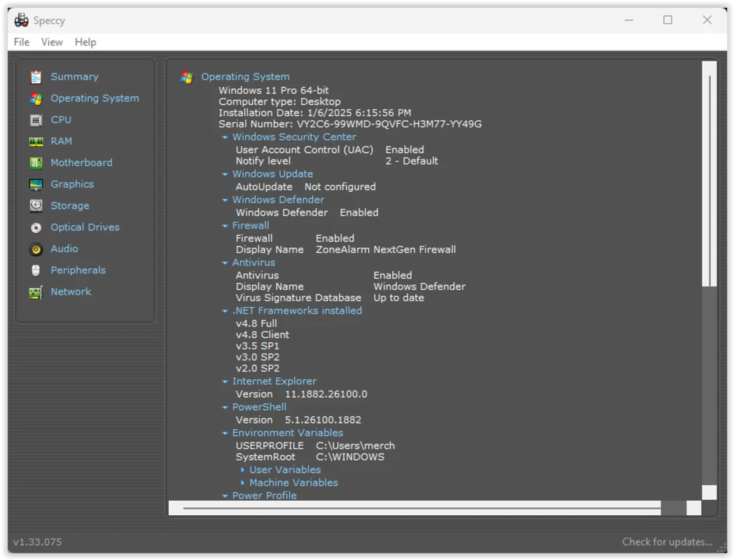Open the View menu

[x=52, y=42]
